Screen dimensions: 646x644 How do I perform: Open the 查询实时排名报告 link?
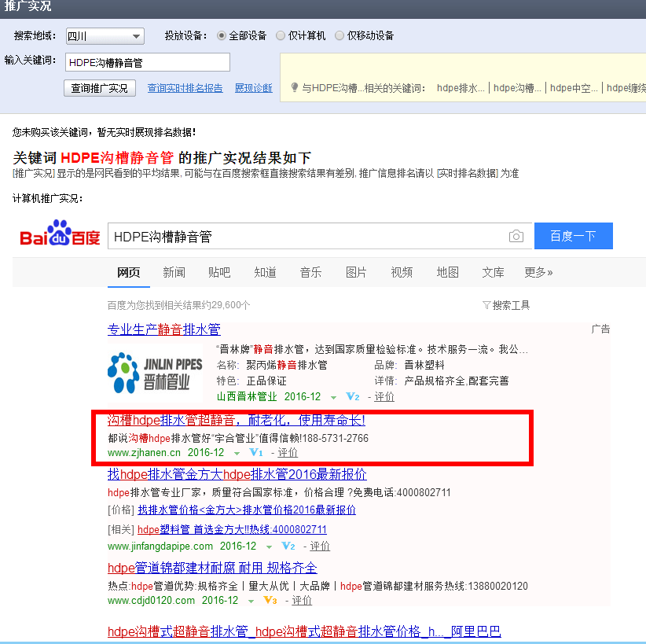[x=185, y=88]
